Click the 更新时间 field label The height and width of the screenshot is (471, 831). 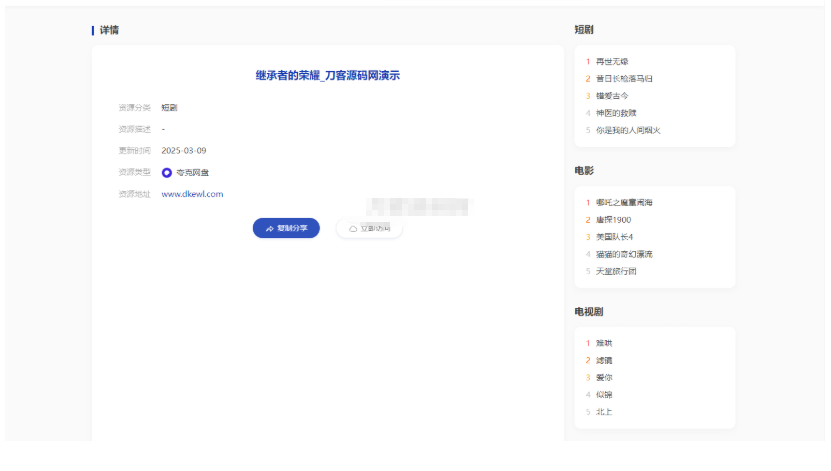point(135,151)
